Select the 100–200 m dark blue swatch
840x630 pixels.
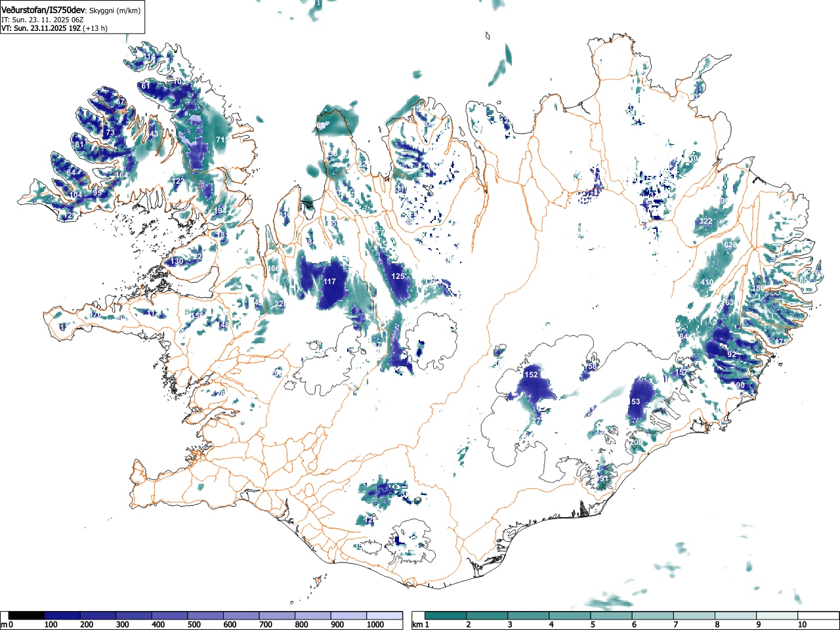pos(62,616)
